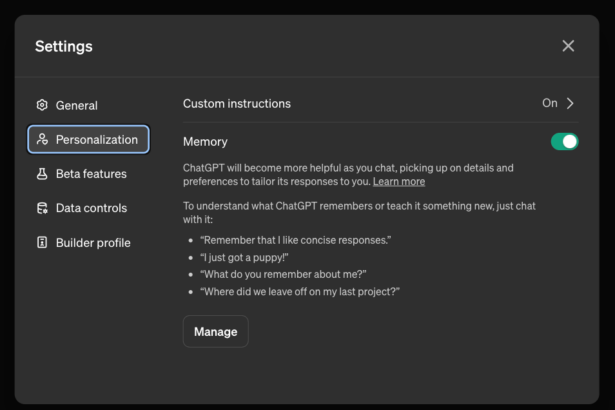Click the Memory section heading
The height and width of the screenshot is (410, 615).
pyautogui.click(x=205, y=142)
